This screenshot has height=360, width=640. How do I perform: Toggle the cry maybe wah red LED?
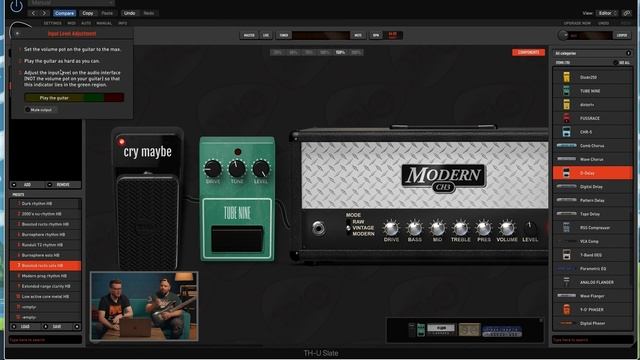pyautogui.click(x=121, y=142)
